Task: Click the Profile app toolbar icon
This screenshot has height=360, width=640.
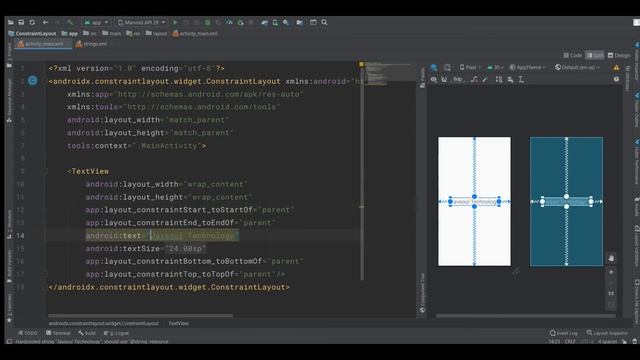Action: pos(229,22)
